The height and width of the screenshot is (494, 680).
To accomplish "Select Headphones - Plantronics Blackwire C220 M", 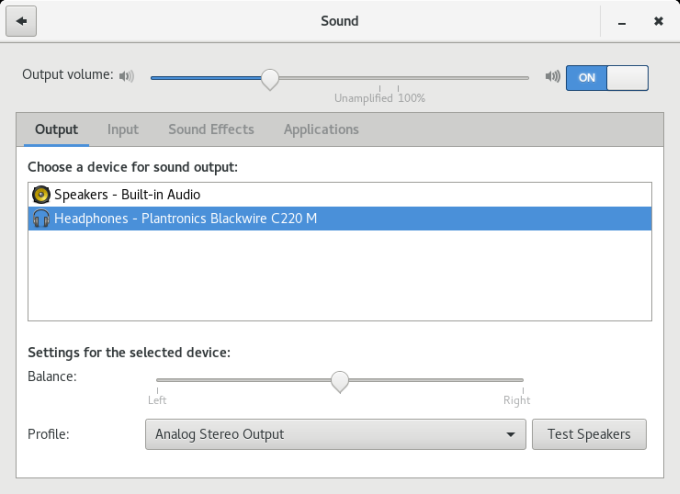I will tap(185, 218).
